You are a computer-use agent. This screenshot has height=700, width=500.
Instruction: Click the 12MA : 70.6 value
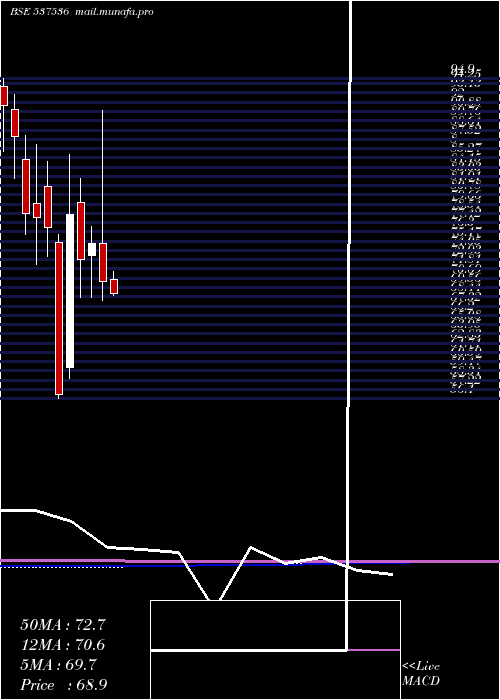pyautogui.click(x=63, y=645)
